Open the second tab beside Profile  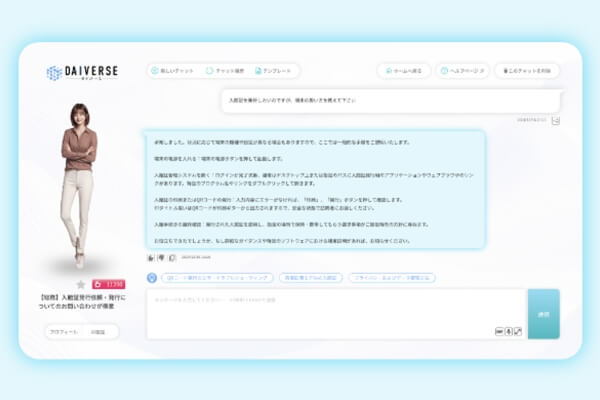(x=98, y=332)
